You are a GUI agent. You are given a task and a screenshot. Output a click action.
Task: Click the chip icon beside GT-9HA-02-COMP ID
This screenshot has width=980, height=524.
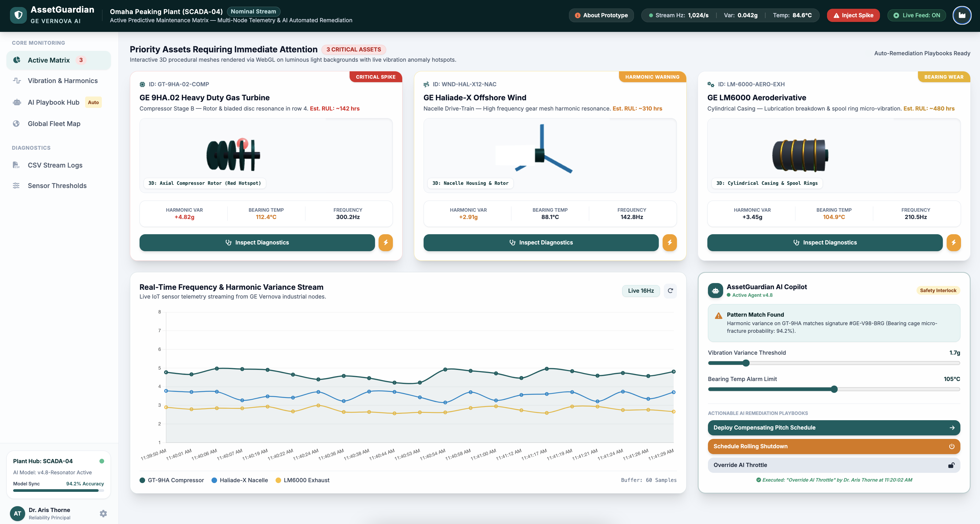pos(142,85)
